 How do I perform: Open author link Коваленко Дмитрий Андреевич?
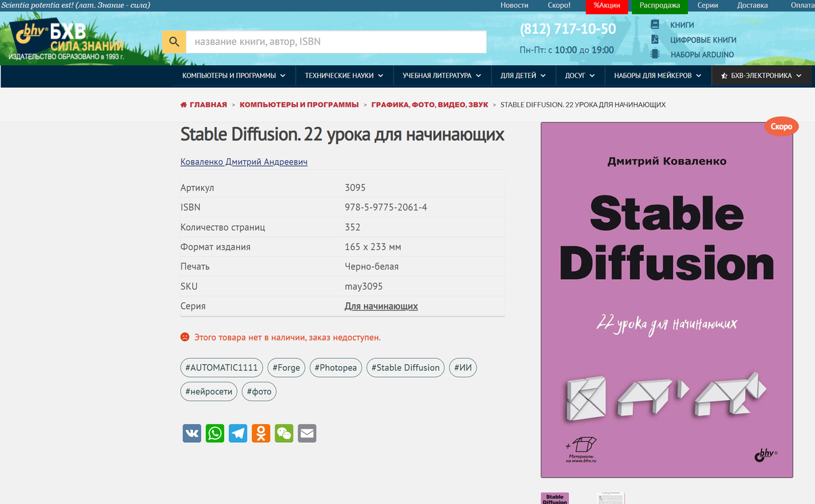pos(244,162)
